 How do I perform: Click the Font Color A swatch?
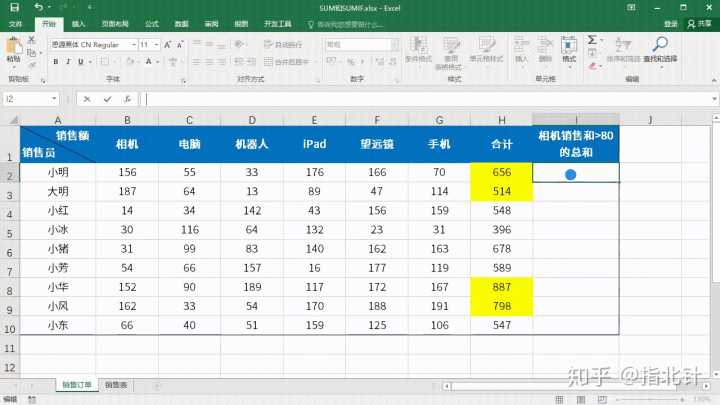click(149, 62)
